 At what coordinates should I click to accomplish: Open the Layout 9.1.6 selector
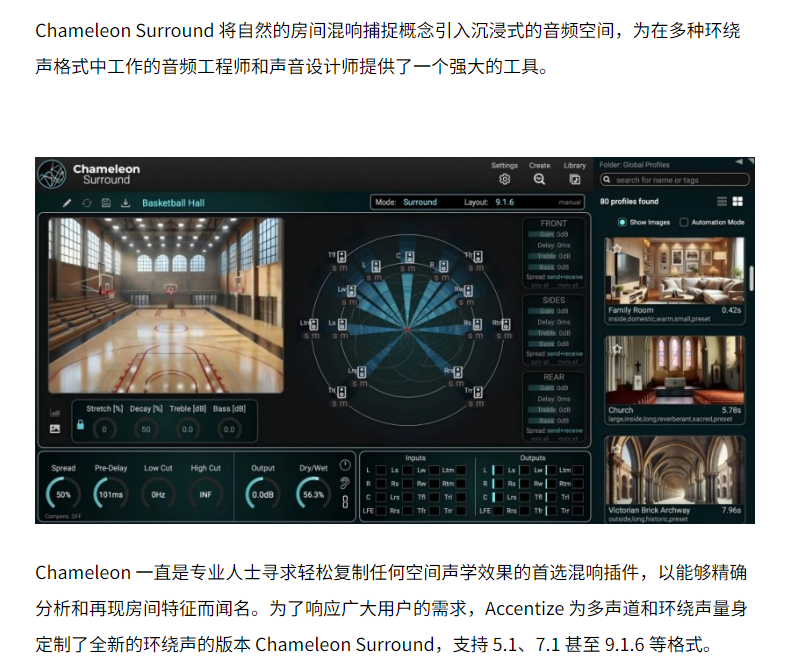tap(489, 202)
